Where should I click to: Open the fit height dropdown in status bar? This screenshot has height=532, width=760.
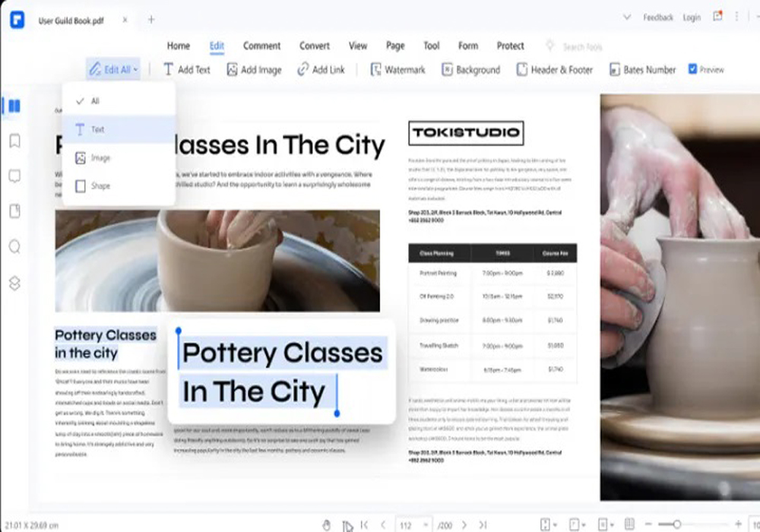[x=548, y=524]
